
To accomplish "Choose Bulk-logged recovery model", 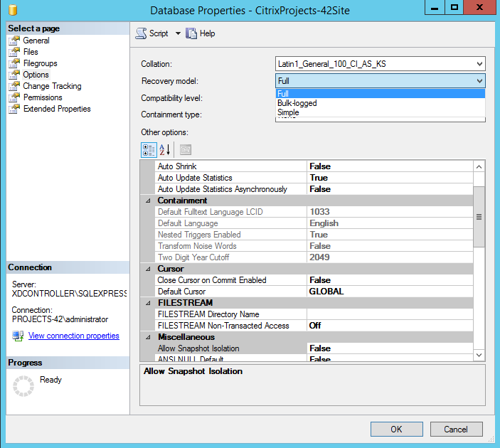I will pos(380,103).
